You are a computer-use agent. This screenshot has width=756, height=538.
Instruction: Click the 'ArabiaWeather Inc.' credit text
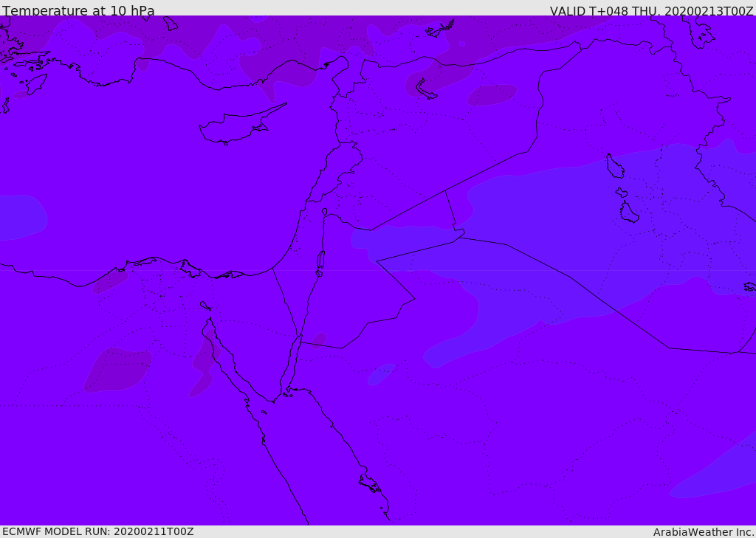[x=704, y=532]
